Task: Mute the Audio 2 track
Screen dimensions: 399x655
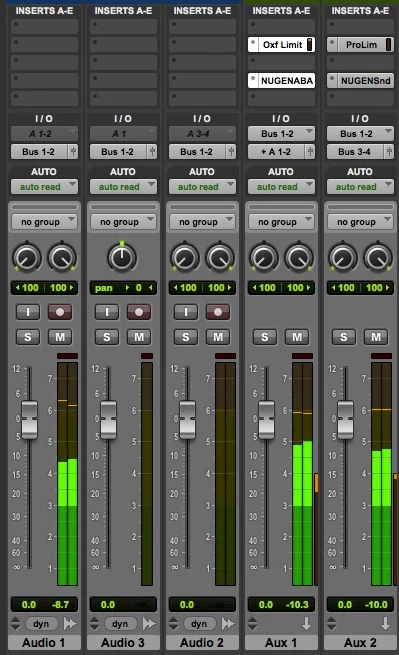Action: [218, 337]
